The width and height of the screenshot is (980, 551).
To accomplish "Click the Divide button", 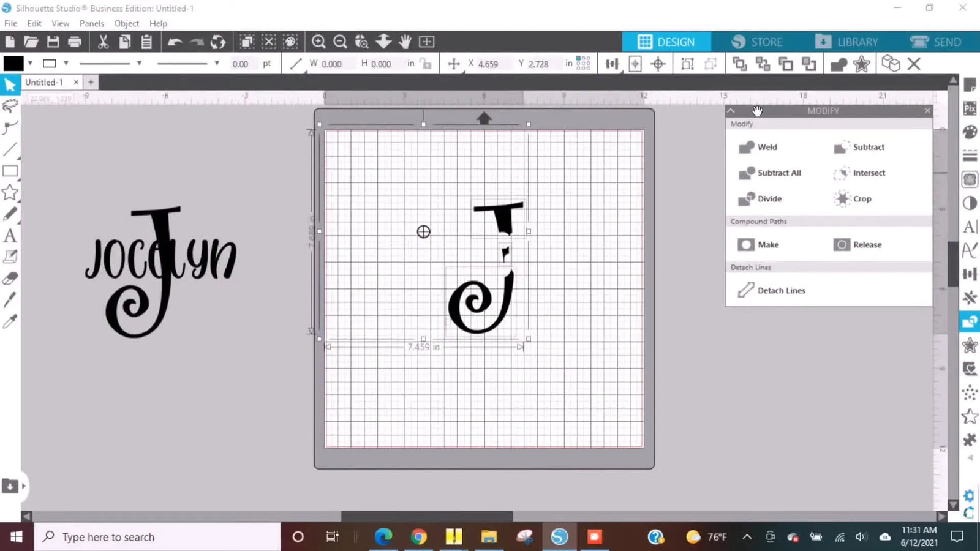I will coord(760,198).
